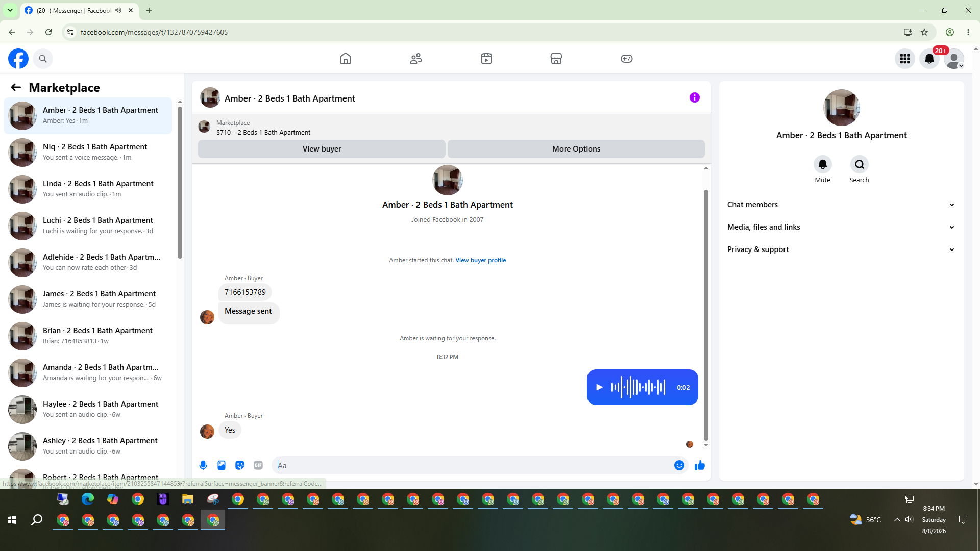980x551 pixels.
Task: Open Gaming controller icon in navigation
Action: point(627,59)
